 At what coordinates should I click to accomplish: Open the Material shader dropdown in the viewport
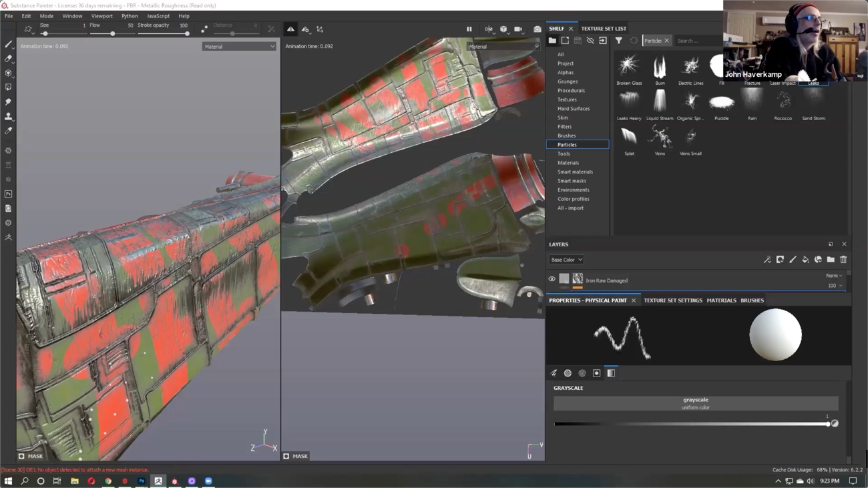tap(239, 46)
